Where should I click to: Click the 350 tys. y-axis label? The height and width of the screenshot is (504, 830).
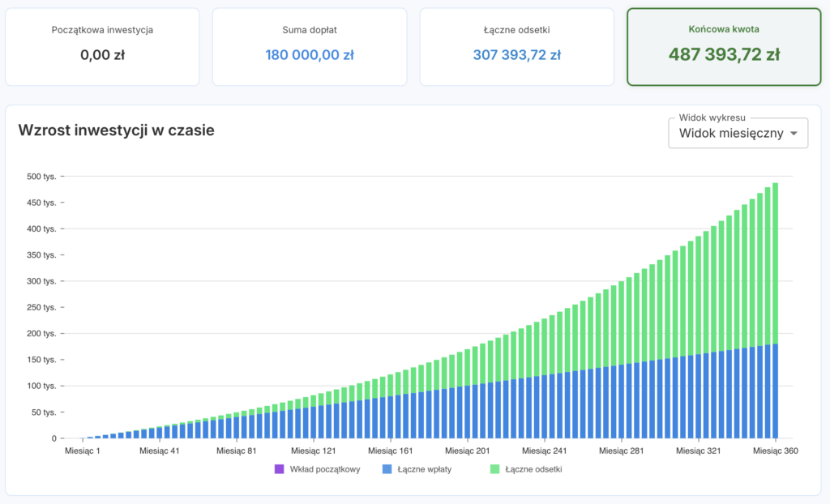(x=41, y=255)
